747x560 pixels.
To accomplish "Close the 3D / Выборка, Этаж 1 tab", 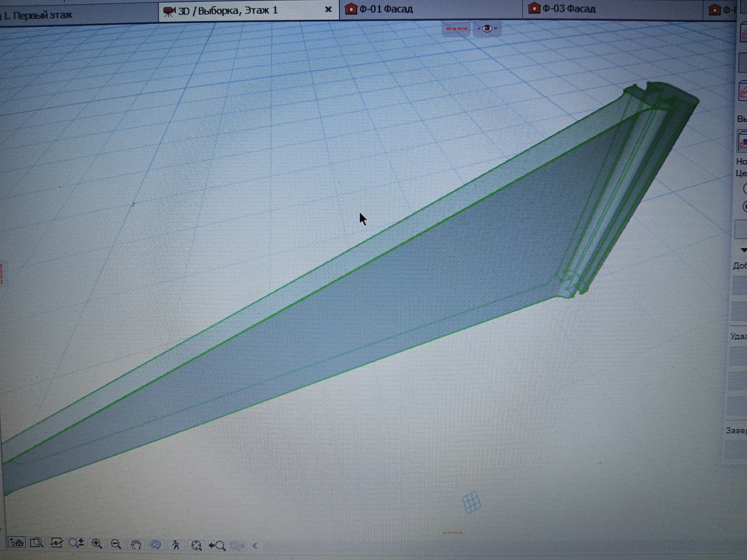I will (328, 9).
